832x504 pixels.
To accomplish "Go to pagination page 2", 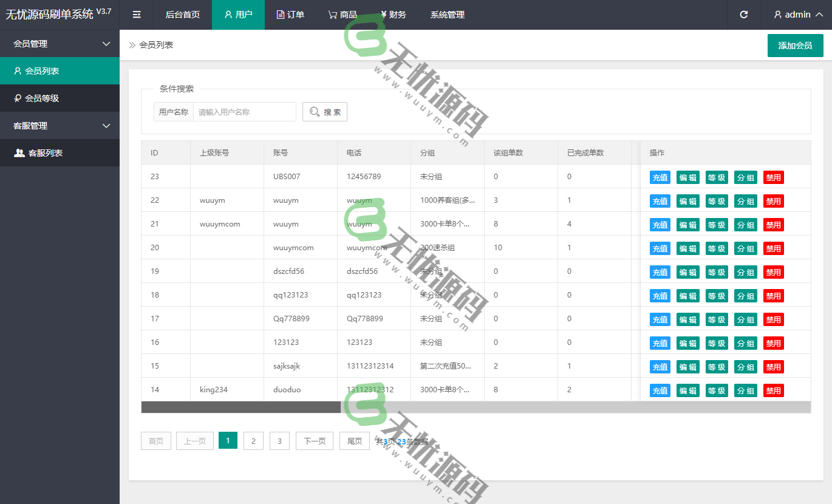I will tap(253, 441).
